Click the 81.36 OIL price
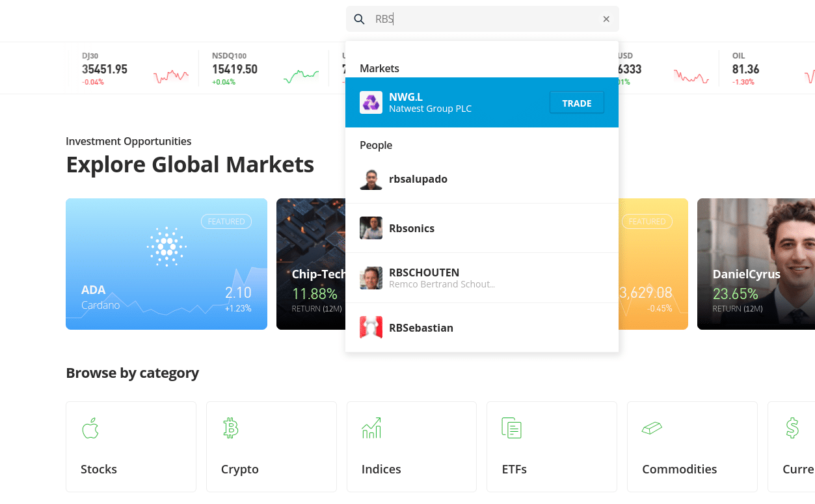This screenshot has width=815, height=504. pos(745,69)
